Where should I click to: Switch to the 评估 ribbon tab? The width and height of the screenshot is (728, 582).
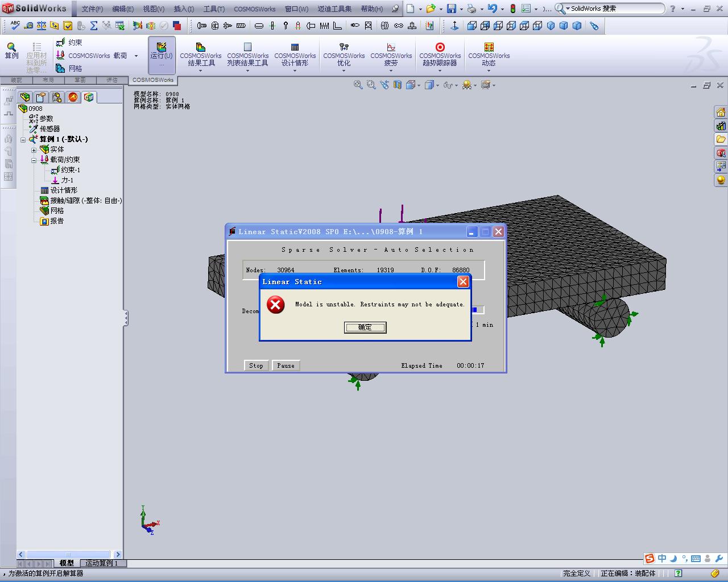click(112, 80)
